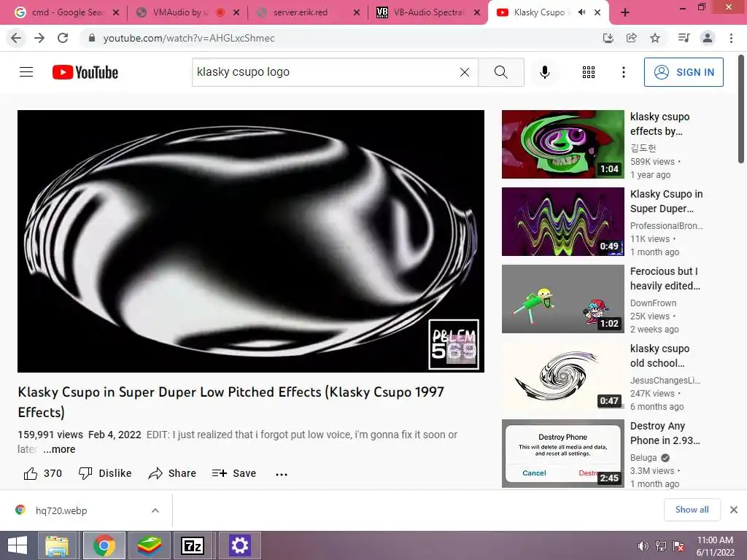Click the taskbar clock showing 11:00 AM
The width and height of the screenshot is (747, 560).
715,546
